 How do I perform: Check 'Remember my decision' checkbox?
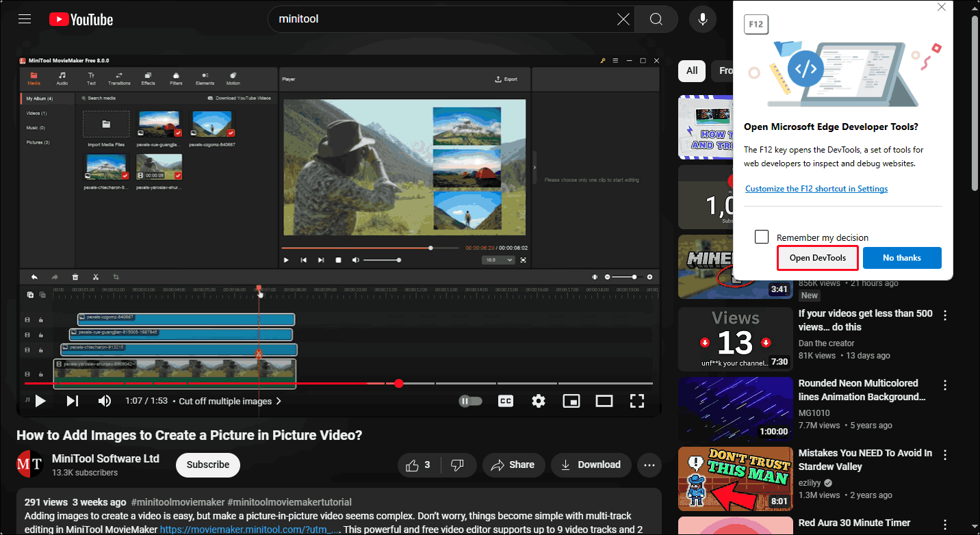(762, 237)
